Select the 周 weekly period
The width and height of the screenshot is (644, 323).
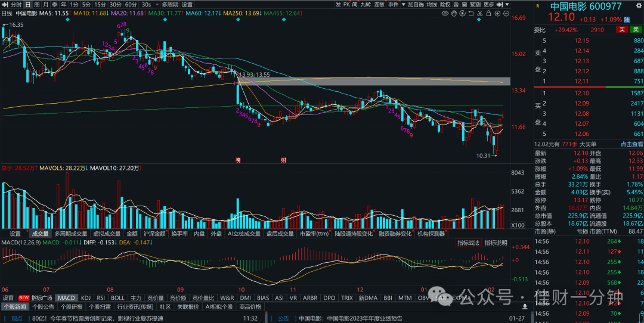36,5
